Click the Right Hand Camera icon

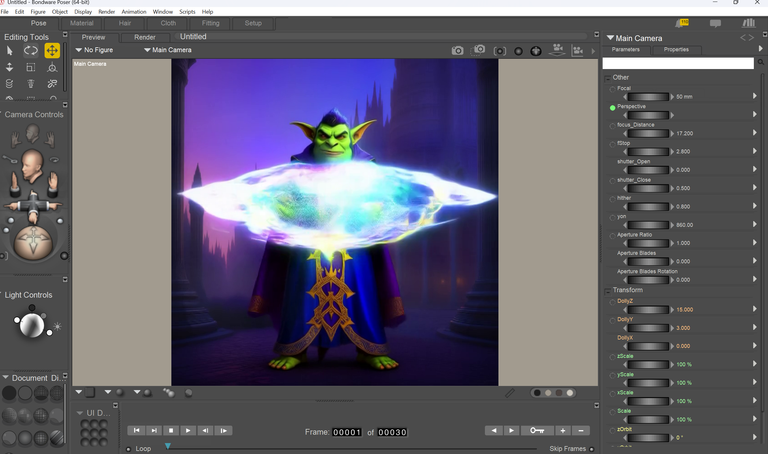pos(49,139)
